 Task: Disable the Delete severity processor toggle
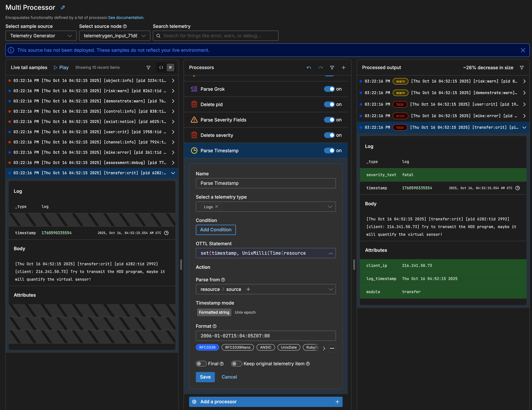coord(329,135)
